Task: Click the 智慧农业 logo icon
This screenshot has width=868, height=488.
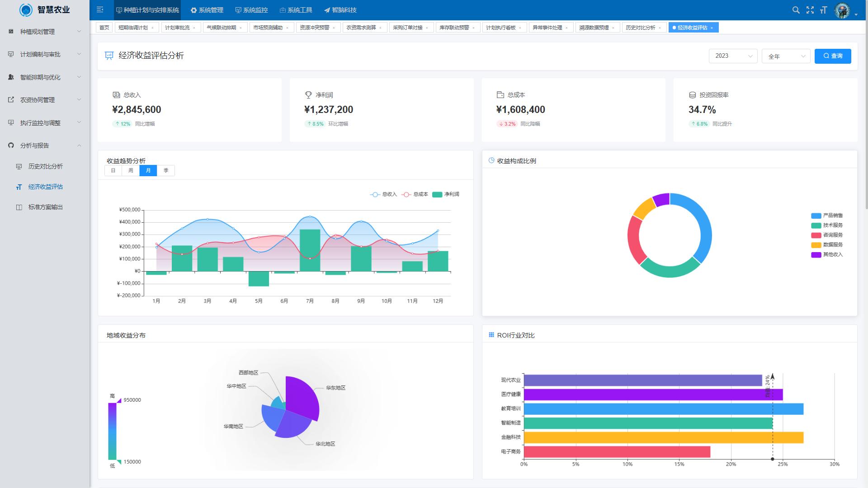Action: tap(26, 10)
